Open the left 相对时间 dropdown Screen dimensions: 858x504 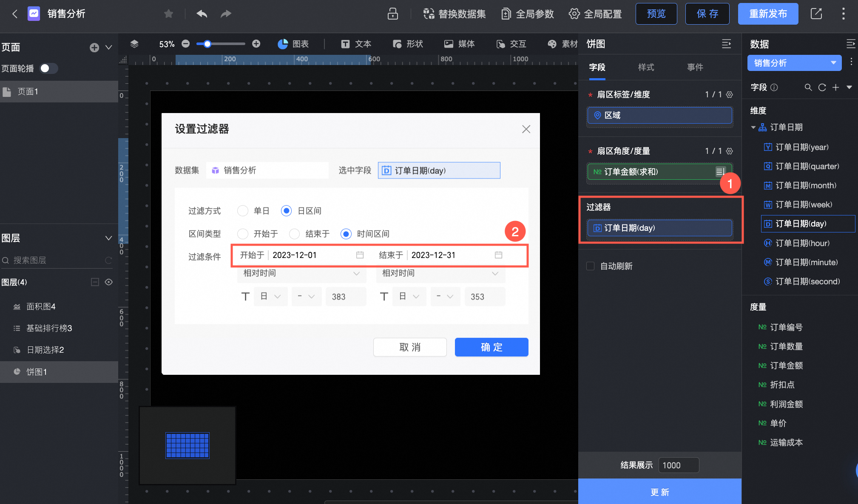click(x=302, y=273)
